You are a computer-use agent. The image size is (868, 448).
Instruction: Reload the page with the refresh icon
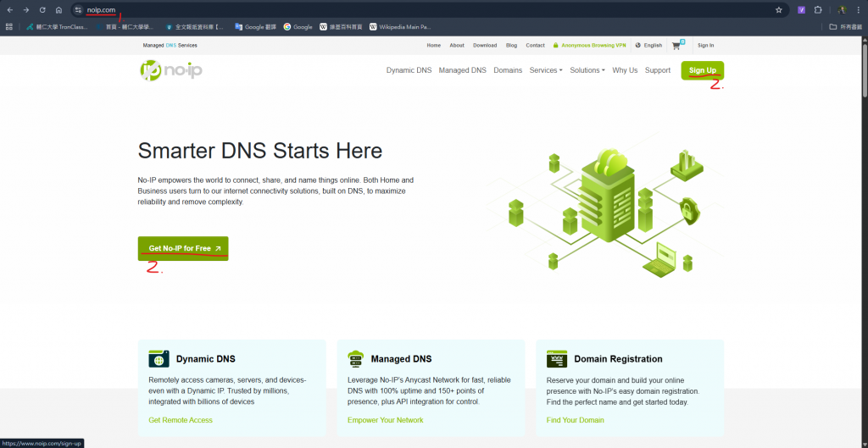(42, 10)
